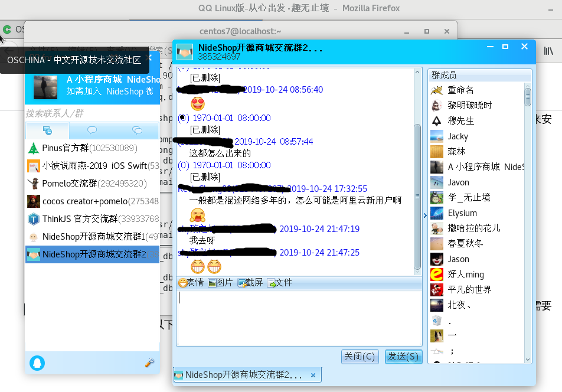The image size is (562, 392).
Task: Click the QQ penguin icon in contact panel
Action: (37, 363)
